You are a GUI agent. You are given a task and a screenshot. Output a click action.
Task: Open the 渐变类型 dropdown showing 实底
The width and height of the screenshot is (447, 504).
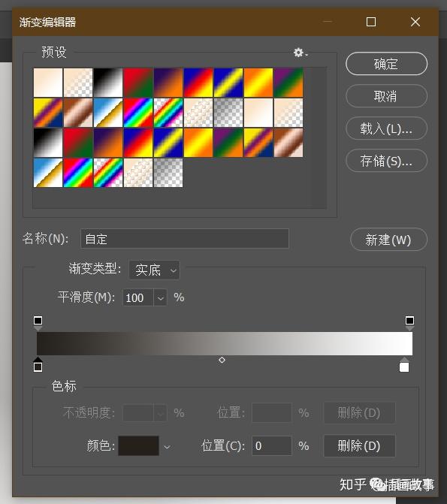point(154,270)
